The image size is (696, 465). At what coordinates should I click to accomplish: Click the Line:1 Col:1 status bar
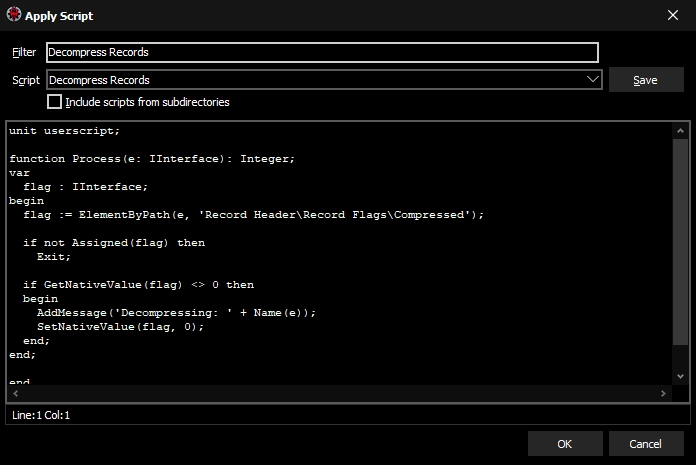tap(40, 414)
